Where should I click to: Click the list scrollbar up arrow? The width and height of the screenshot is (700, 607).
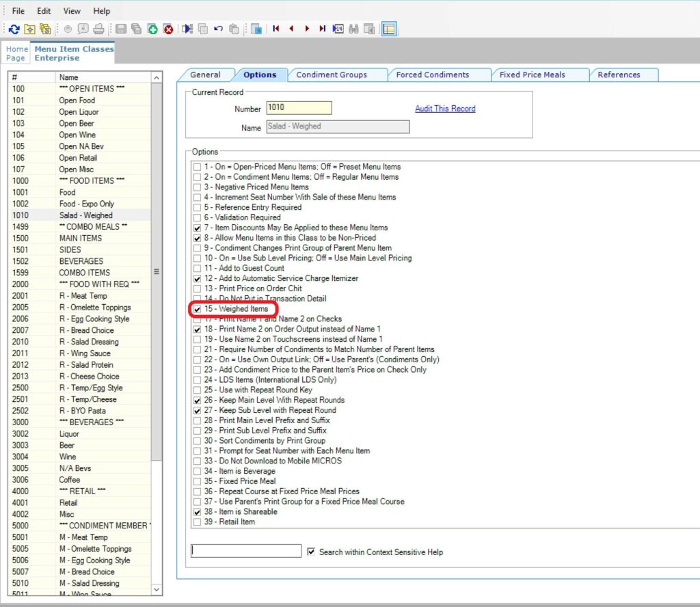[157, 78]
